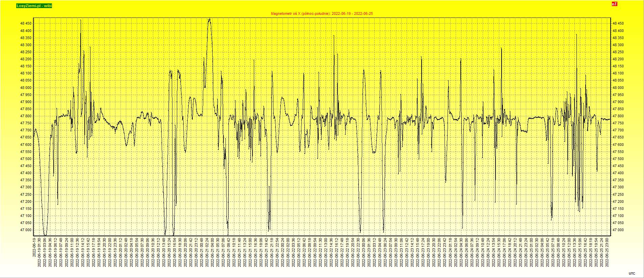Click 47 000 on the left axis
644x278 pixels.
click(x=26, y=230)
